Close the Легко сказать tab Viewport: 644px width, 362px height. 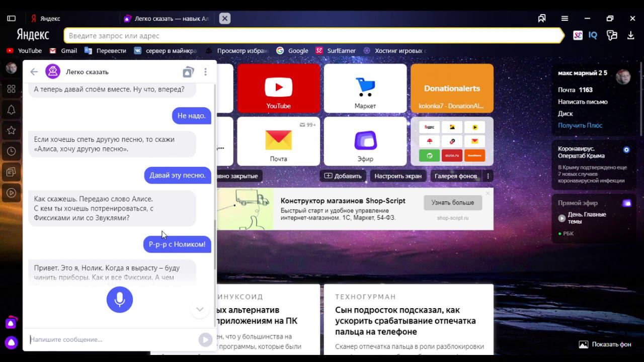tap(225, 19)
